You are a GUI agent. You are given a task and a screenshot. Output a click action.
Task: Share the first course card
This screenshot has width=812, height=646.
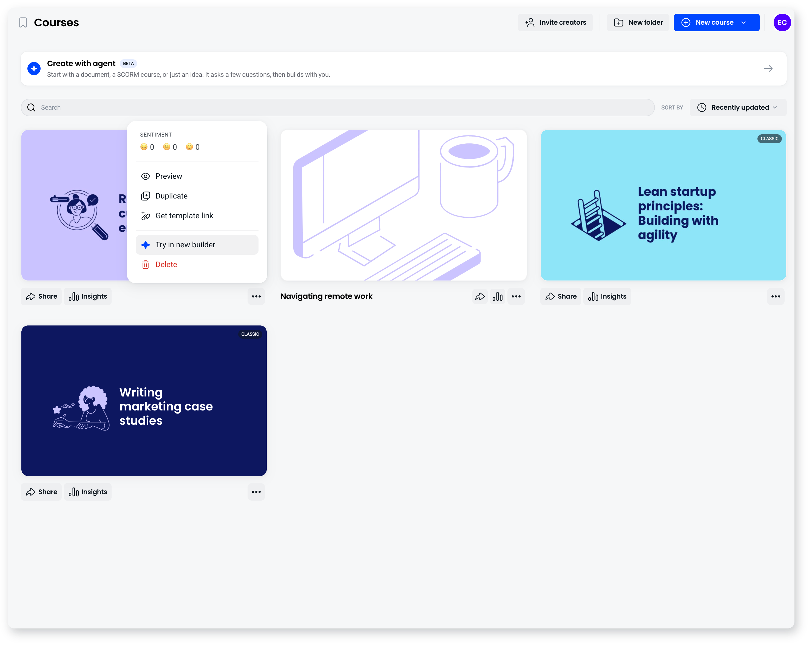[41, 296]
